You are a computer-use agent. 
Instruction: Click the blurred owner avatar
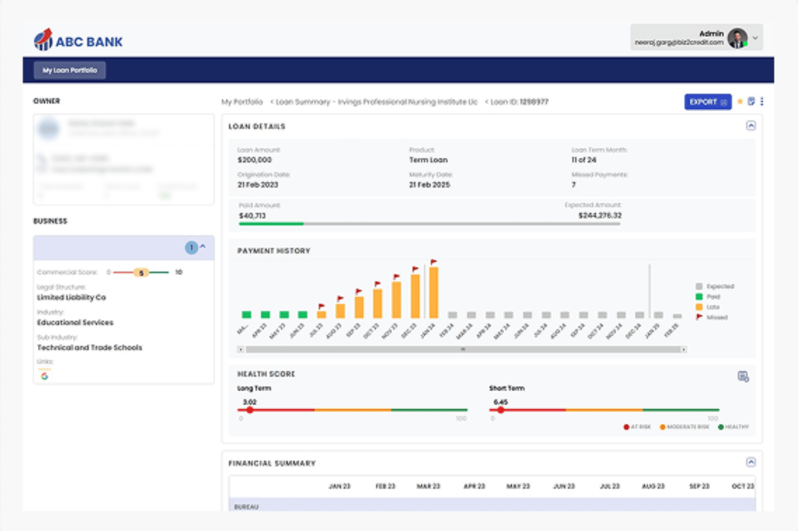pyautogui.click(x=49, y=128)
